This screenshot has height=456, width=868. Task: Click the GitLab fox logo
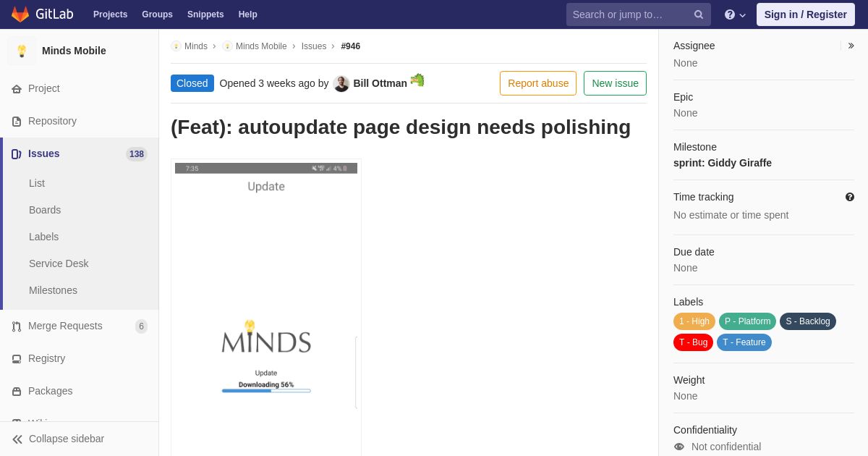[x=20, y=14]
